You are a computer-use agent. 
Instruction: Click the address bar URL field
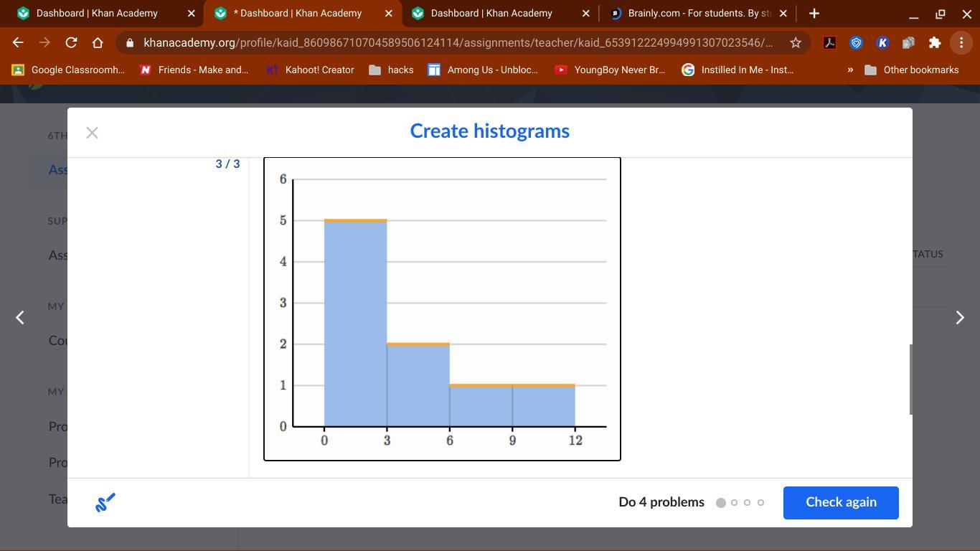pos(458,43)
